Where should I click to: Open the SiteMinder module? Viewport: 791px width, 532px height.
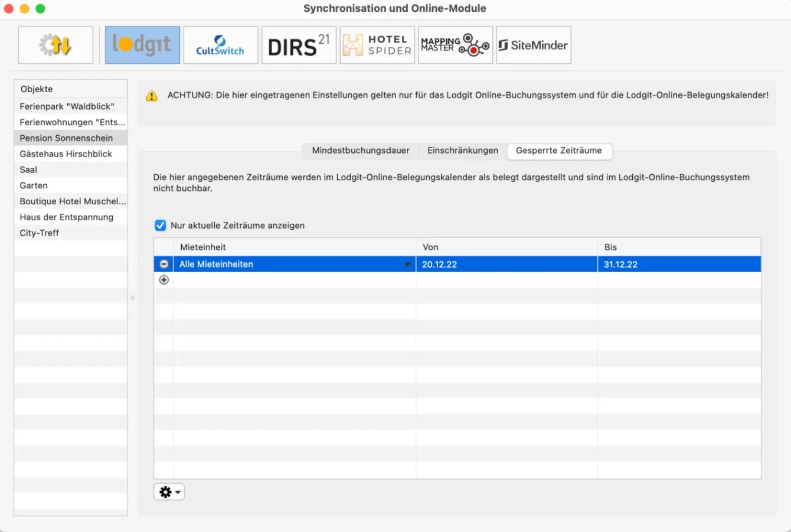click(x=534, y=45)
